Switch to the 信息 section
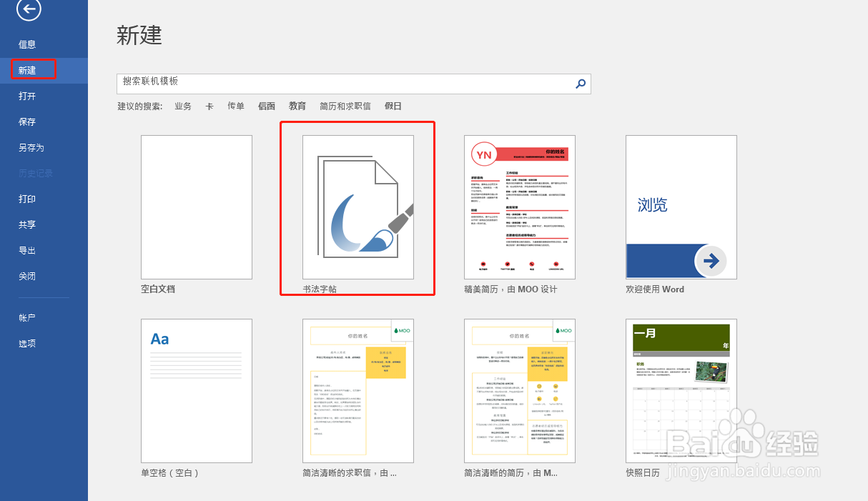The image size is (868, 501). (x=27, y=44)
